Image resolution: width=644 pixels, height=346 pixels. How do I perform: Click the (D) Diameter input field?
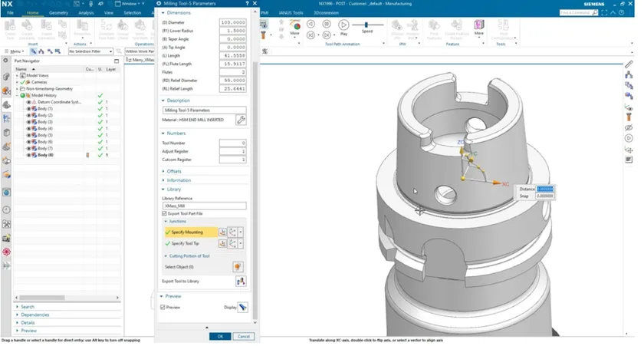pos(232,22)
